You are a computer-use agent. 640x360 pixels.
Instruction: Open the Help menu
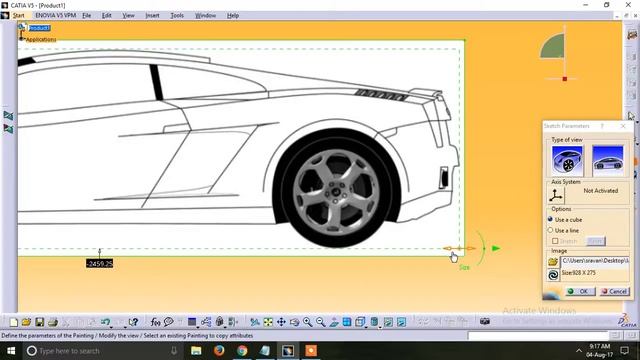click(233, 16)
